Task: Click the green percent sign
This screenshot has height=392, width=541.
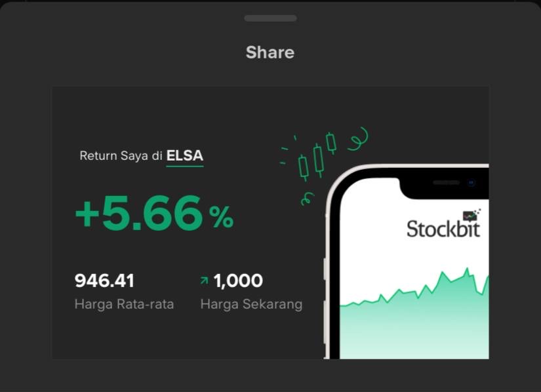Action: point(222,218)
